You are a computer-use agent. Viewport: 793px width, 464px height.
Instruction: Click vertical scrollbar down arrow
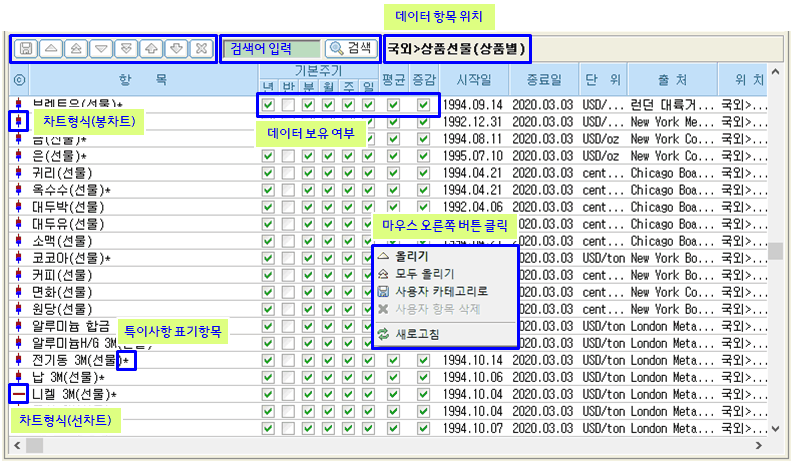pyautogui.click(x=776, y=429)
